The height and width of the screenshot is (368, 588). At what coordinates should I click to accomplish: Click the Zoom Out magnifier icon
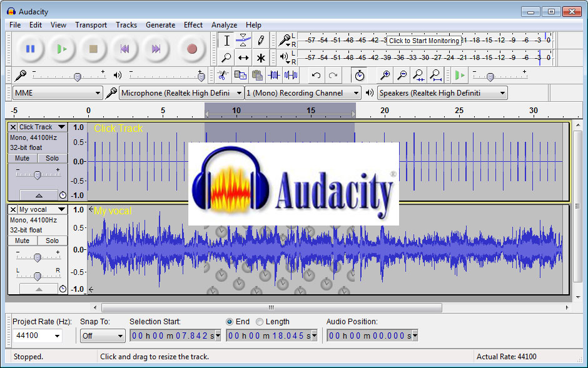coord(402,75)
